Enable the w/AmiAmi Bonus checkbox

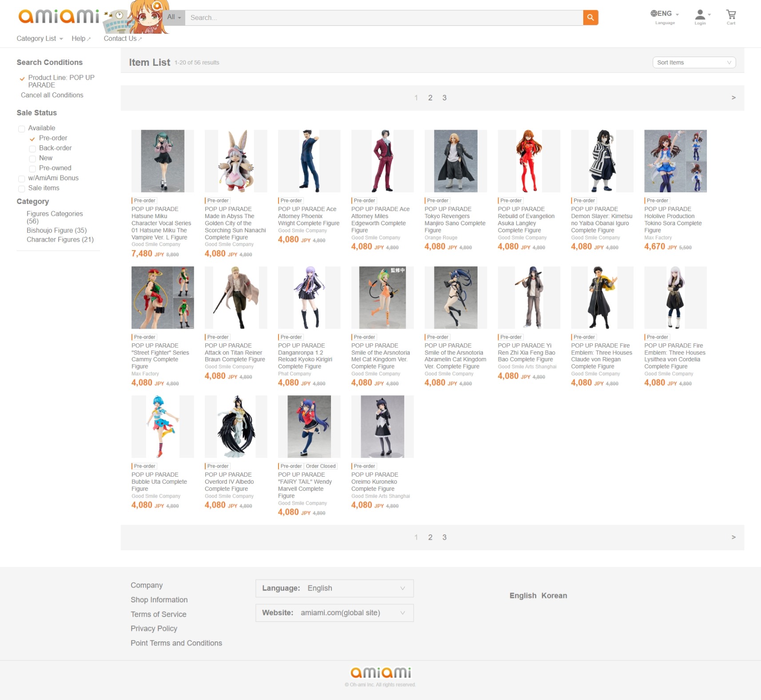(x=21, y=179)
